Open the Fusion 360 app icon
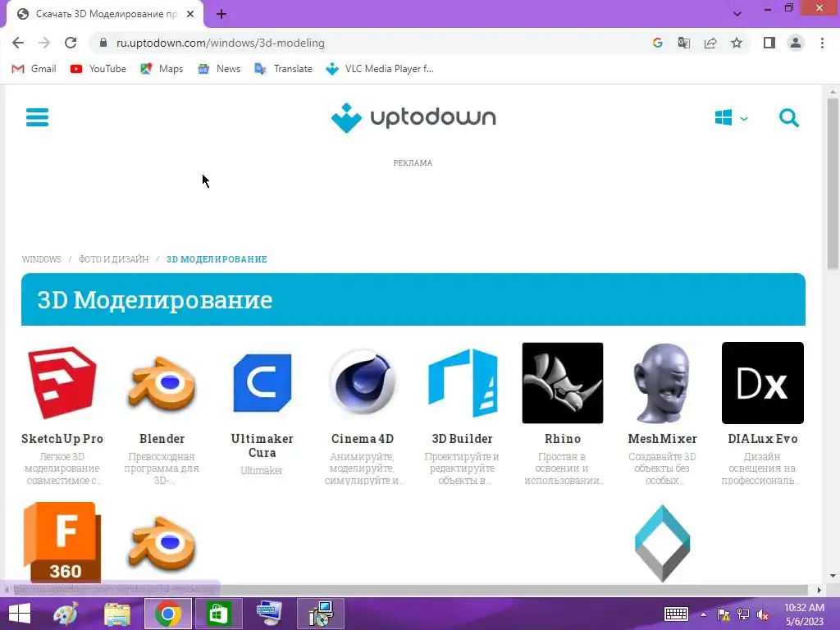 click(x=62, y=542)
